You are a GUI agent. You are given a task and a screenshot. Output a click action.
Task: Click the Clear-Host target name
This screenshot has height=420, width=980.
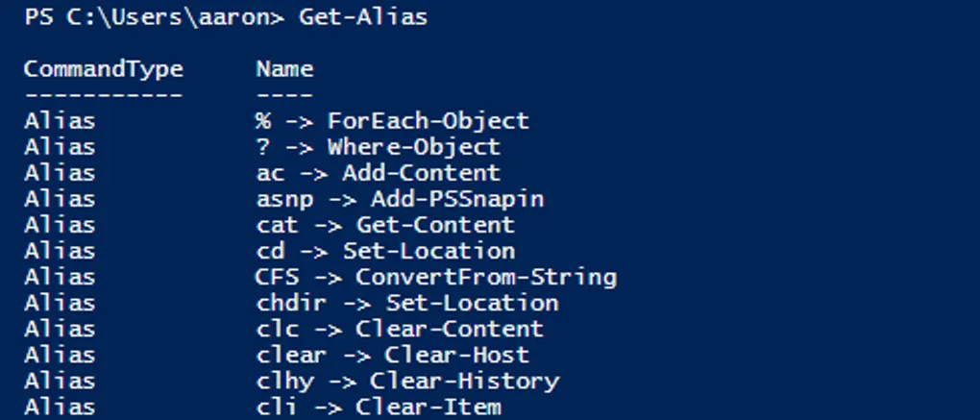[x=456, y=355]
